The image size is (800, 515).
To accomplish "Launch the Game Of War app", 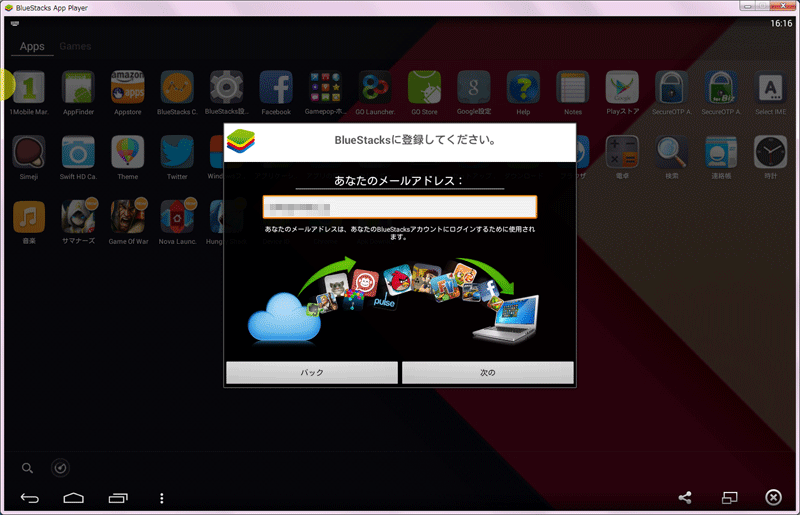I will (128, 217).
